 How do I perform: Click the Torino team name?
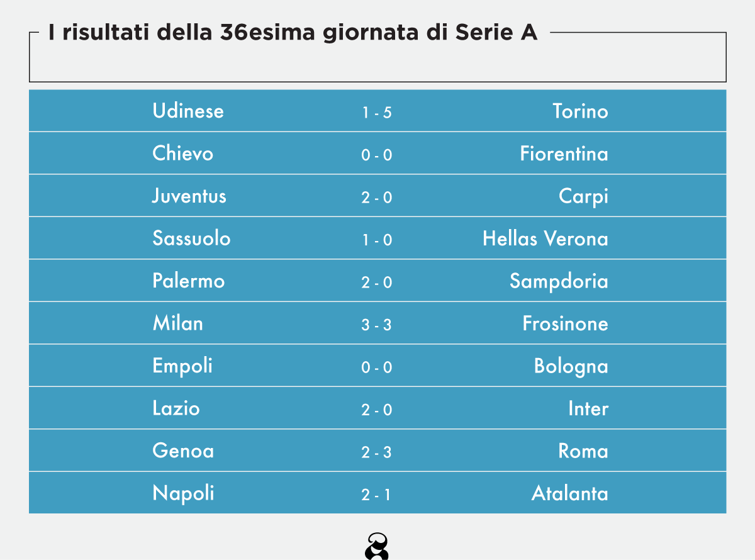pos(580,111)
